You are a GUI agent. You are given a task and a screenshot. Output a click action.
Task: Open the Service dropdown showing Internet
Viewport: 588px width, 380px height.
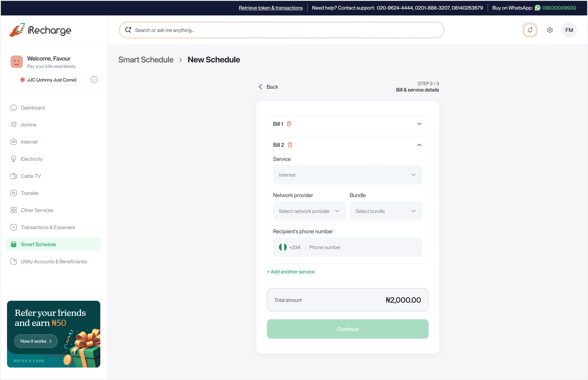[347, 175]
